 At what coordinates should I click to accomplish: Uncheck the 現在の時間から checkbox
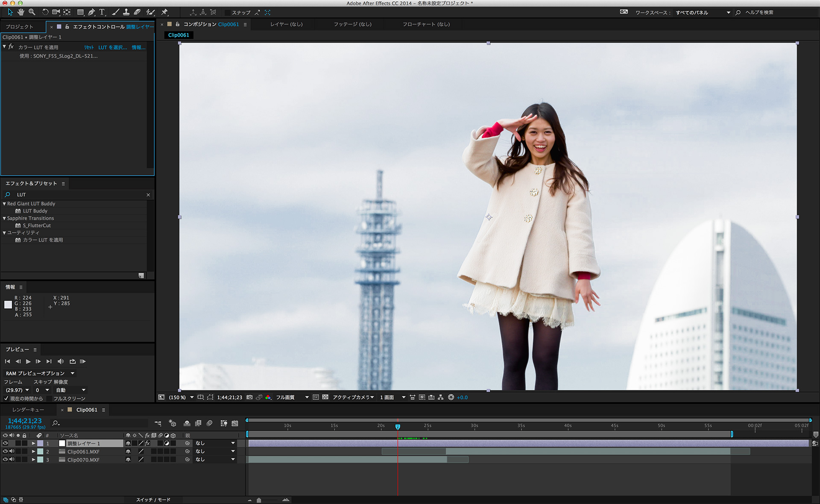pyautogui.click(x=6, y=399)
